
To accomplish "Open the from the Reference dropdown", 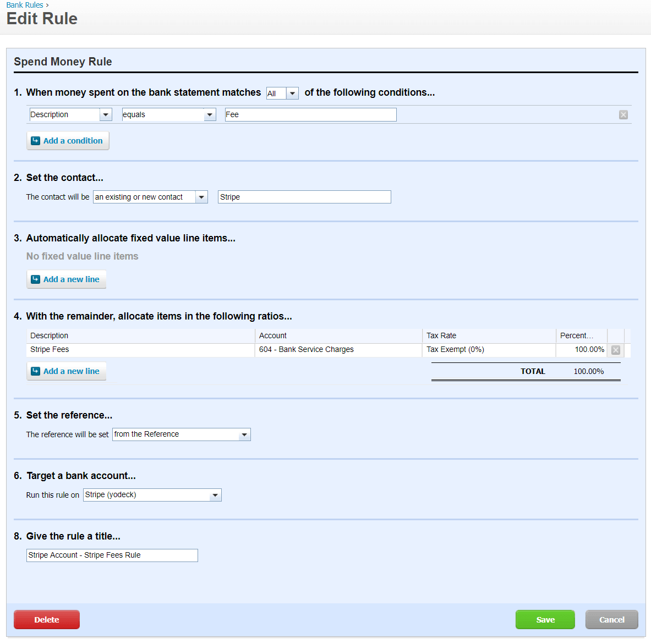I will pyautogui.click(x=244, y=434).
